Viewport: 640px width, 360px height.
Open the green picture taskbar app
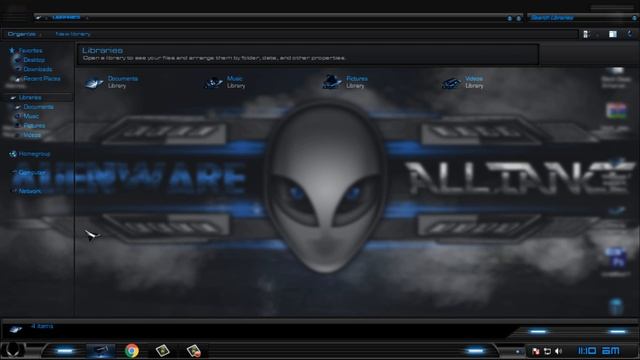[x=162, y=351]
